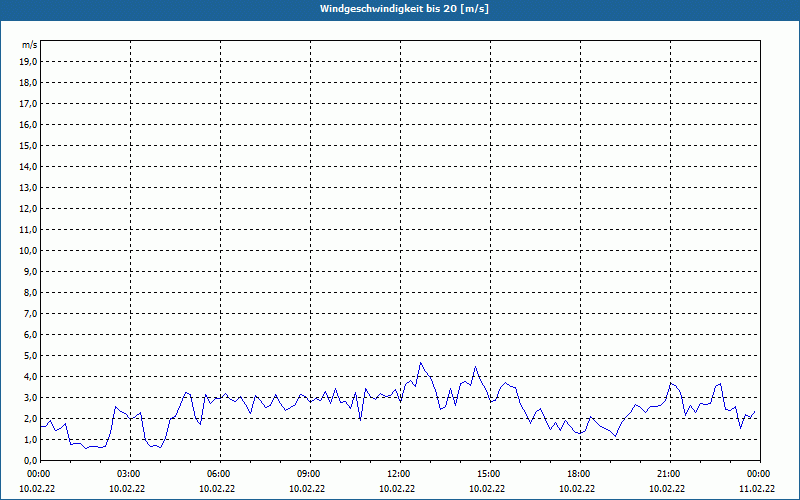Click the 21:00 time axis label
Screen dimensions: 800x500
(x=670, y=474)
